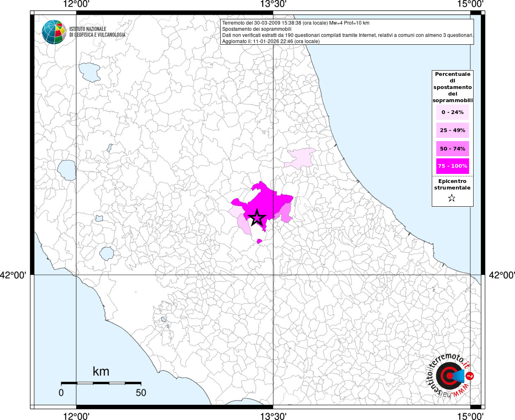Viewport: 515px width, 420px height.
Task: Click the 'Aggiornato il: 11-01-2026' line
Action: [271, 41]
